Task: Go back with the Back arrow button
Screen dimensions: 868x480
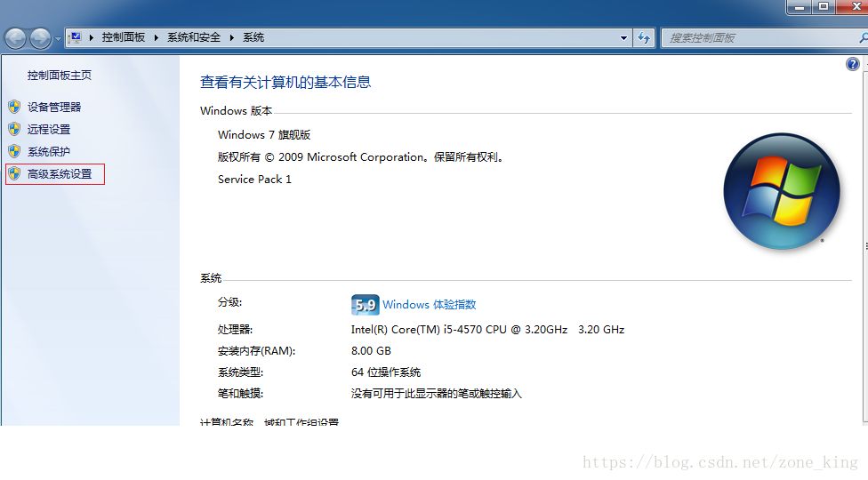Action: point(15,38)
